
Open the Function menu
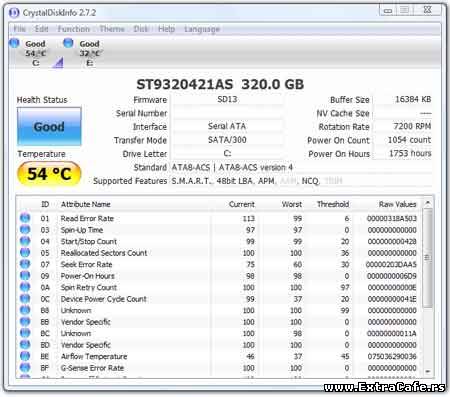point(74,29)
